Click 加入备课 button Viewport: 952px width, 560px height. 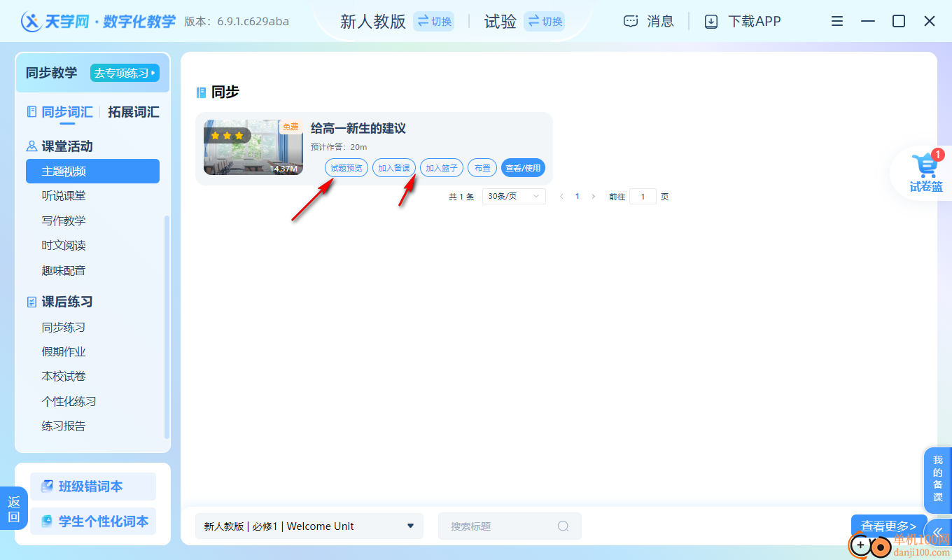pyautogui.click(x=394, y=168)
